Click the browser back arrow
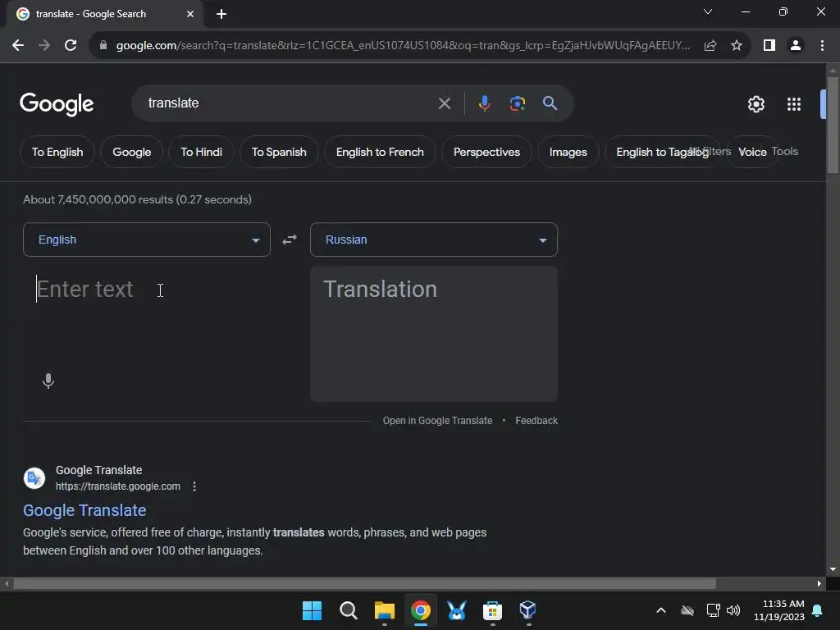 (x=18, y=46)
